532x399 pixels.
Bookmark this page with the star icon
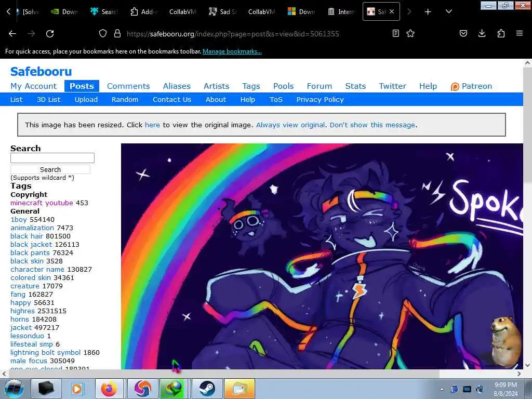point(410,33)
